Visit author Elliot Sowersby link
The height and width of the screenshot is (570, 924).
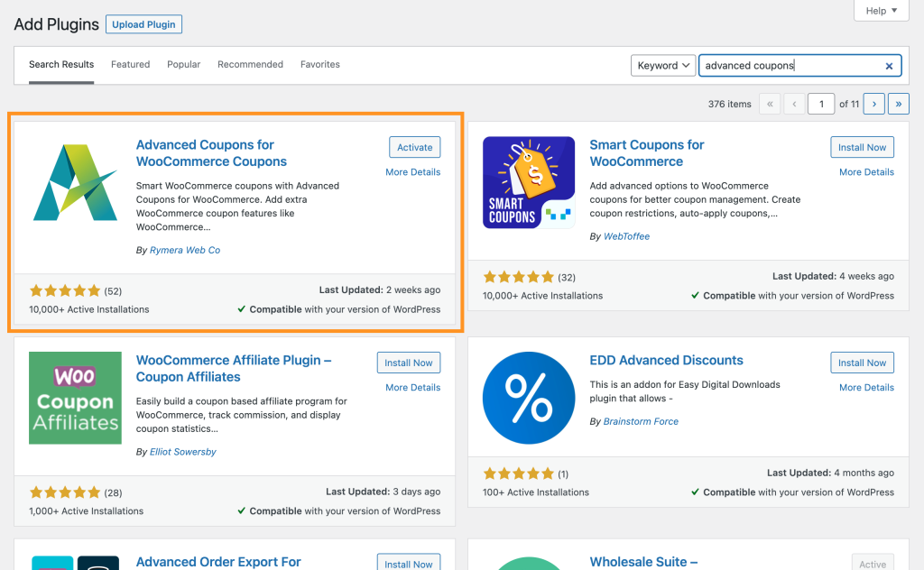pos(182,452)
